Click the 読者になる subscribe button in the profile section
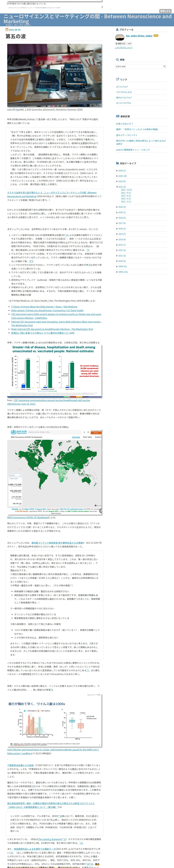Screen dimensions: 174x868 click(x=121, y=43)
